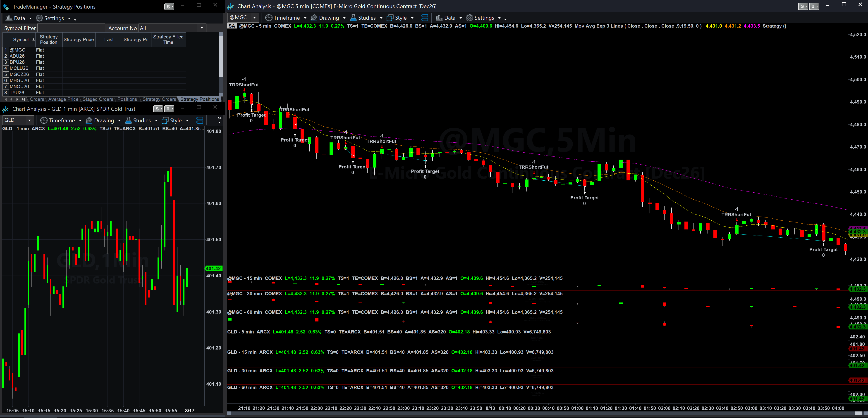This screenshot has width=868, height=418.
Task: Click the Style icon in GLD chart toolbar
Action: [165, 120]
